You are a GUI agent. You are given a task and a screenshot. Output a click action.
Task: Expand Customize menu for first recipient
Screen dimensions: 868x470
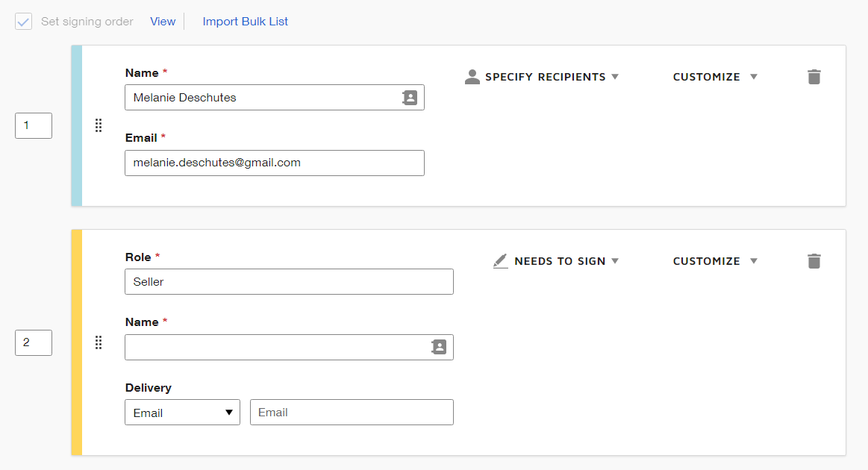pyautogui.click(x=715, y=77)
